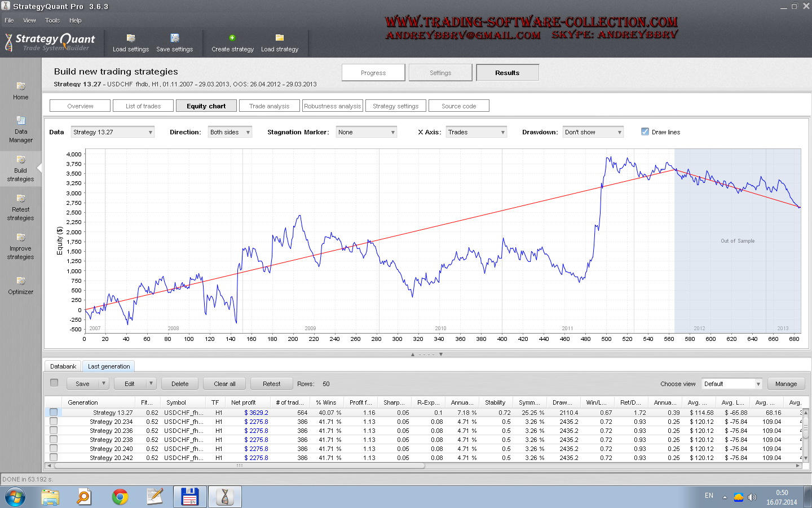Image resolution: width=812 pixels, height=508 pixels.
Task: Open the Tools menu
Action: pos(52,20)
